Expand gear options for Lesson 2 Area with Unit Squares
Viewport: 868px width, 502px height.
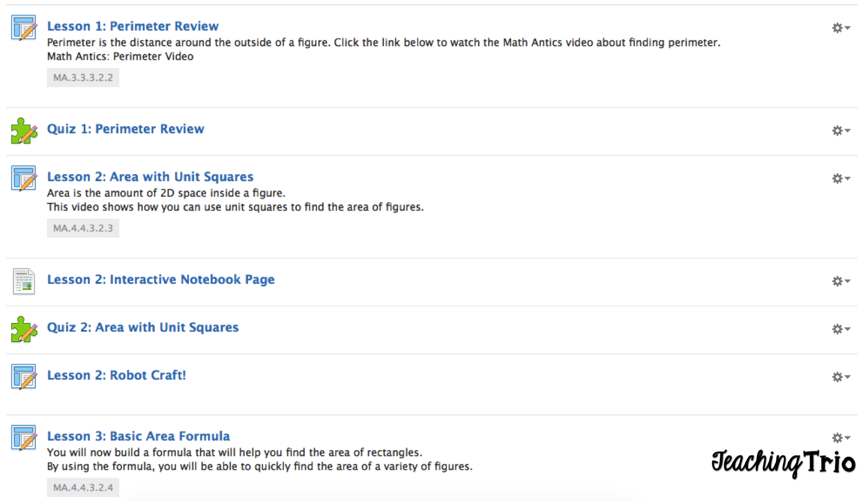point(840,179)
